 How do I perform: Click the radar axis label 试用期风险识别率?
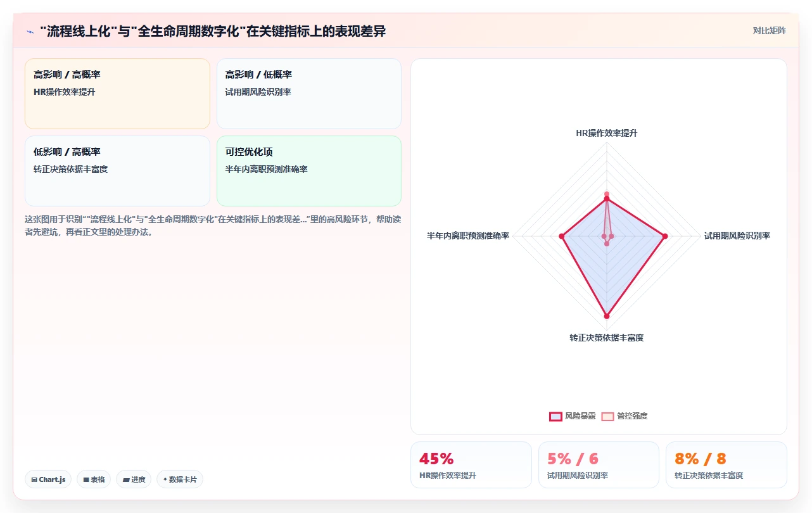[737, 236]
